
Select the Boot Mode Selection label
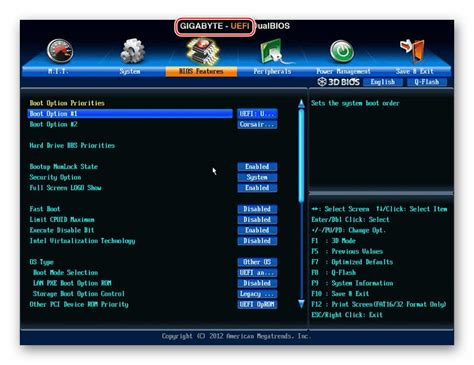[65, 273]
